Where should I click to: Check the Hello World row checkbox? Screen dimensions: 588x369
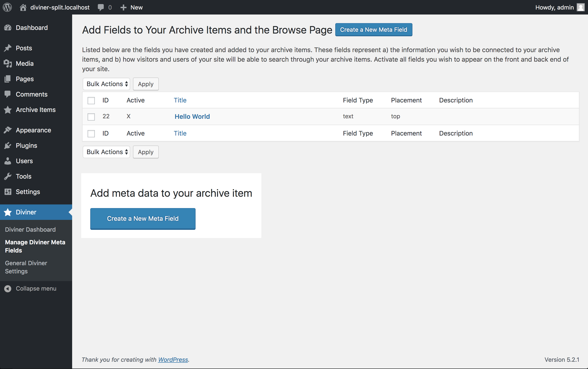[x=91, y=117]
